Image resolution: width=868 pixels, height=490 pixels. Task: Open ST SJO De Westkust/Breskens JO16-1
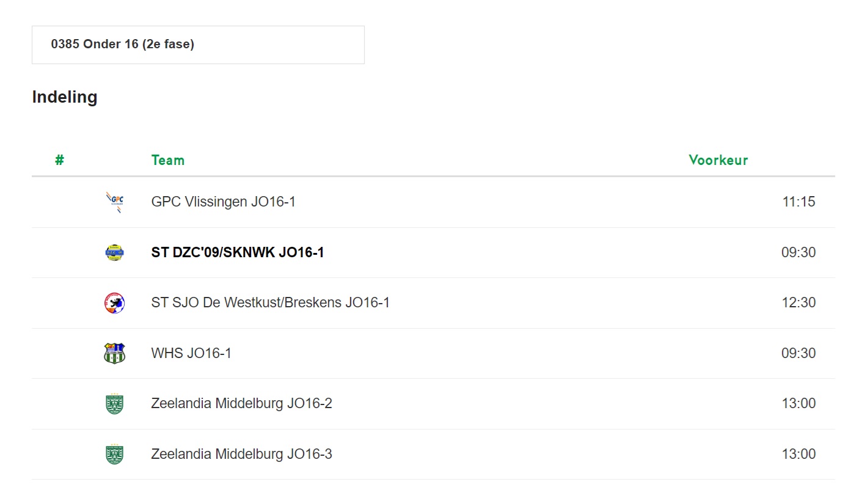pos(271,302)
